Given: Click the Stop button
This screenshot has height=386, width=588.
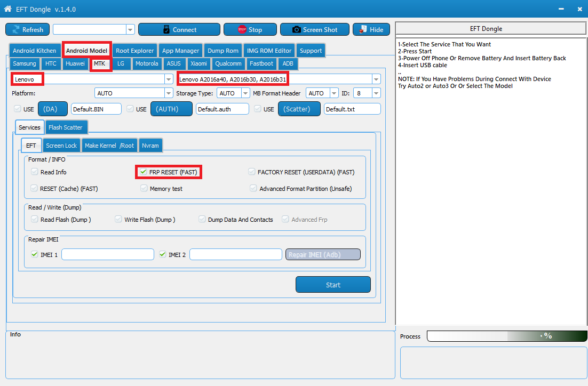Looking at the screenshot, I should [x=250, y=30].
